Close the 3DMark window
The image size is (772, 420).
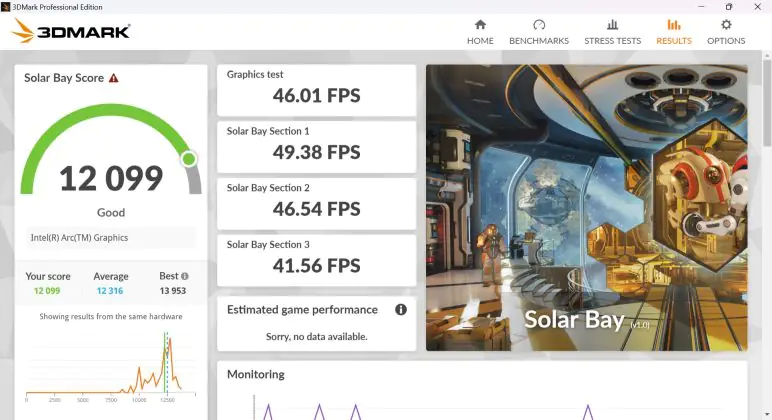757,7
